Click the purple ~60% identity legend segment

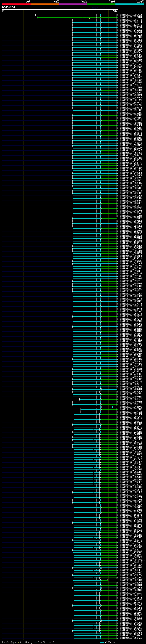[x=73, y=4]
